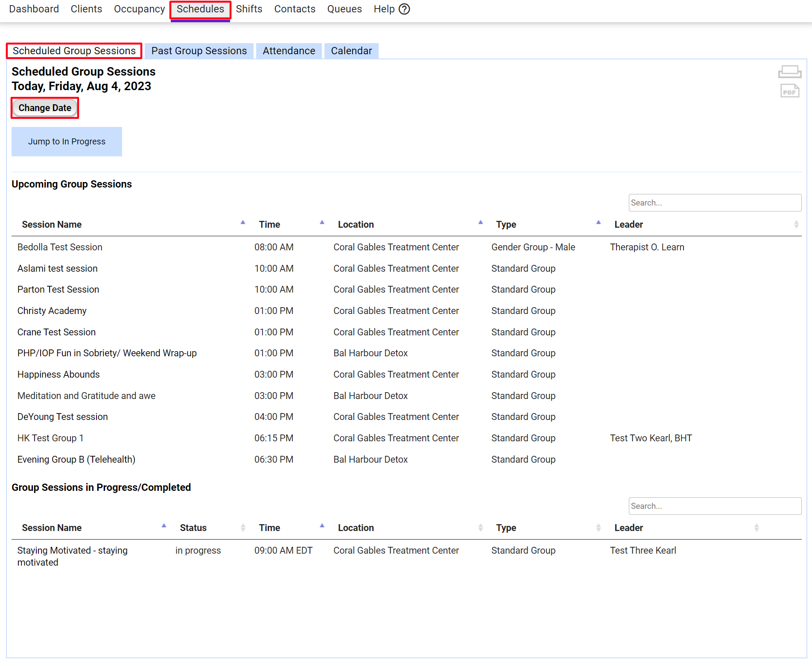Go to Occupancy in the top menu
This screenshot has width=812, height=669.
coord(139,9)
